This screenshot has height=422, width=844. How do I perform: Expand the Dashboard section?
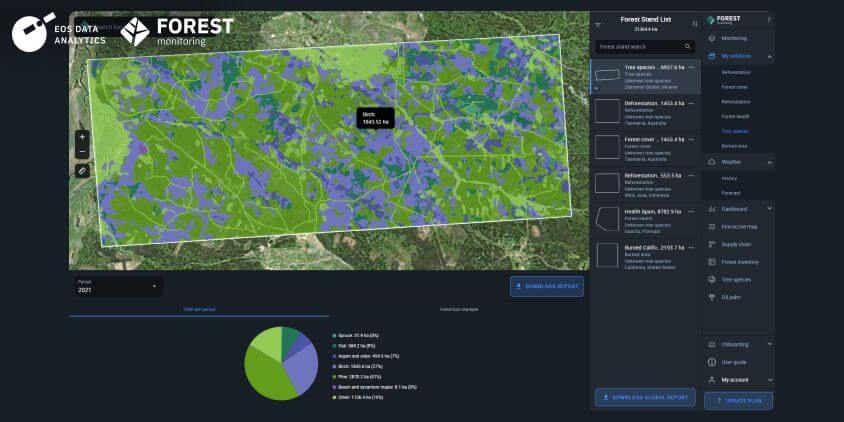pyautogui.click(x=769, y=209)
